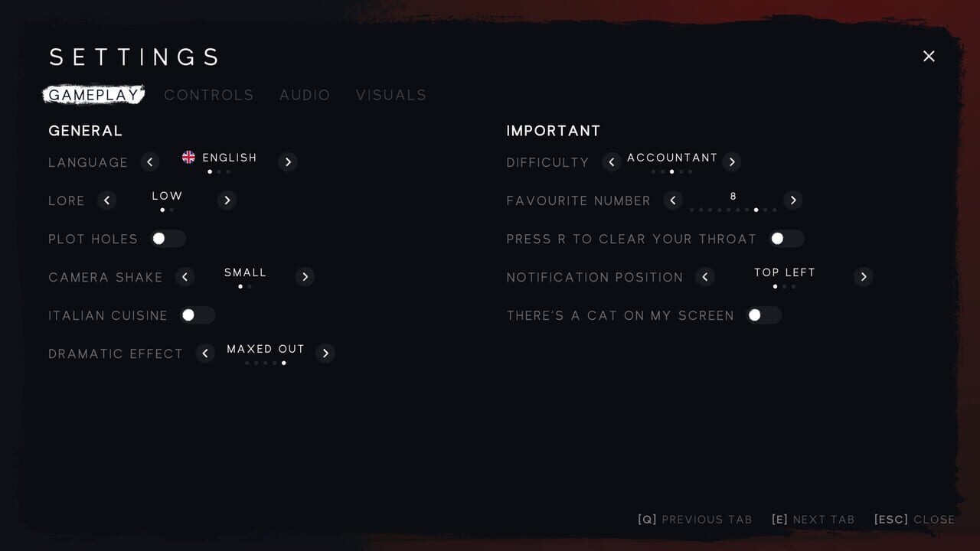980x551 pixels.
Task: Toggle the Plot Holes switch
Action: (168, 238)
